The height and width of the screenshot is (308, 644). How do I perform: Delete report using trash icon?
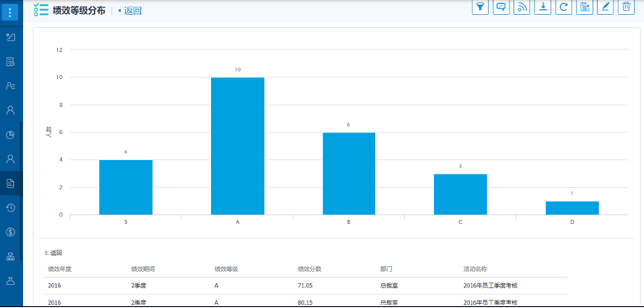(x=627, y=7)
